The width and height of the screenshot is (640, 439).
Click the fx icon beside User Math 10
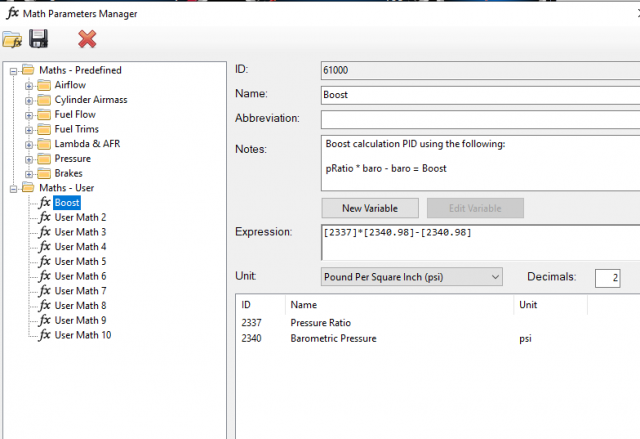pyautogui.click(x=44, y=335)
